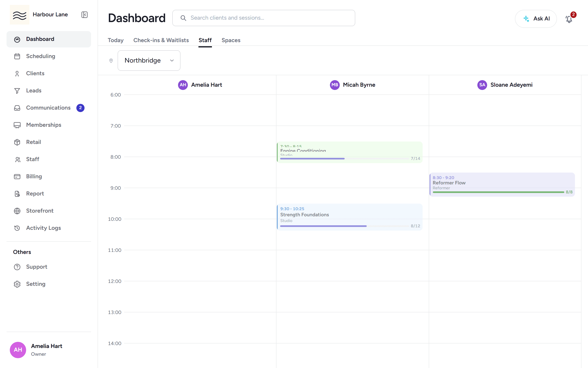Open Retail section
Image resolution: width=588 pixels, height=368 pixels.
[x=49, y=142]
